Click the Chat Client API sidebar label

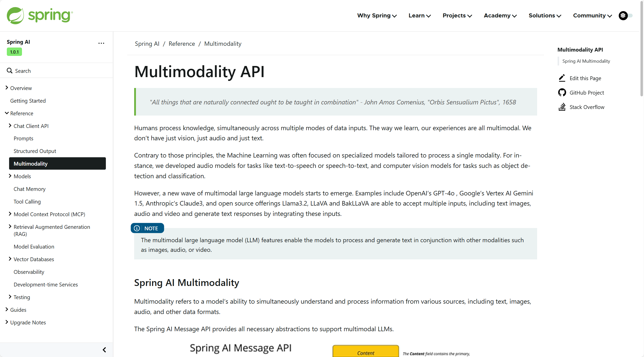coord(31,126)
